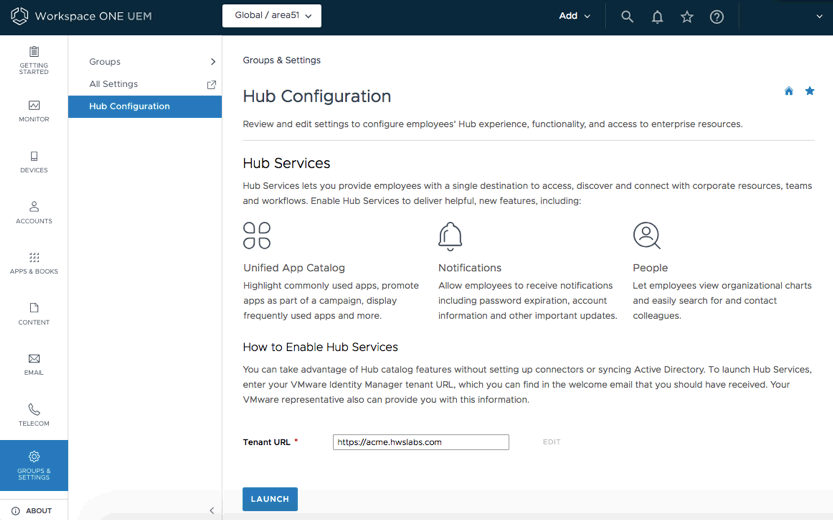Select Groups & Settings in sidebar
The width and height of the screenshot is (833, 520).
point(34,465)
